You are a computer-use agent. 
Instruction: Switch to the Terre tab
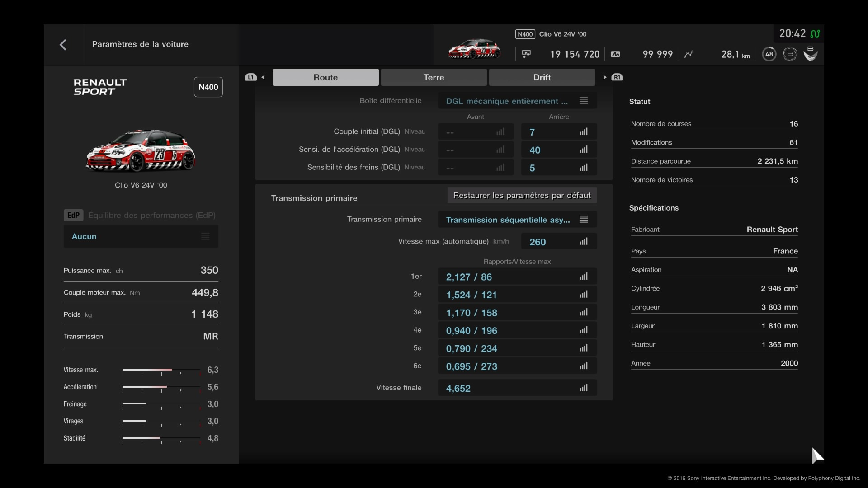click(434, 77)
